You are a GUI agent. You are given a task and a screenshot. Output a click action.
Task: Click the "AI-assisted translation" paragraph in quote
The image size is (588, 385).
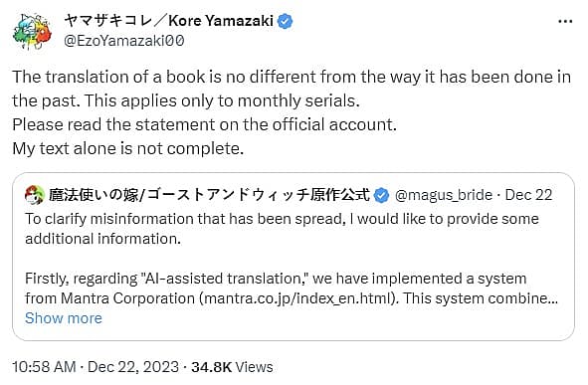point(292,289)
